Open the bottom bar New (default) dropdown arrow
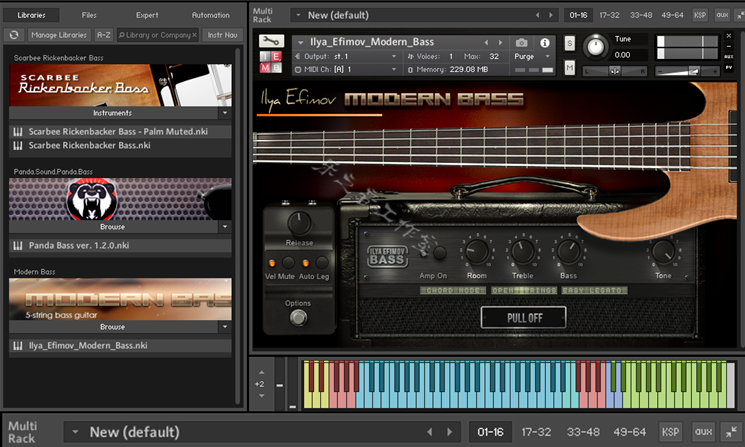This screenshot has width=745, height=447. [x=75, y=432]
